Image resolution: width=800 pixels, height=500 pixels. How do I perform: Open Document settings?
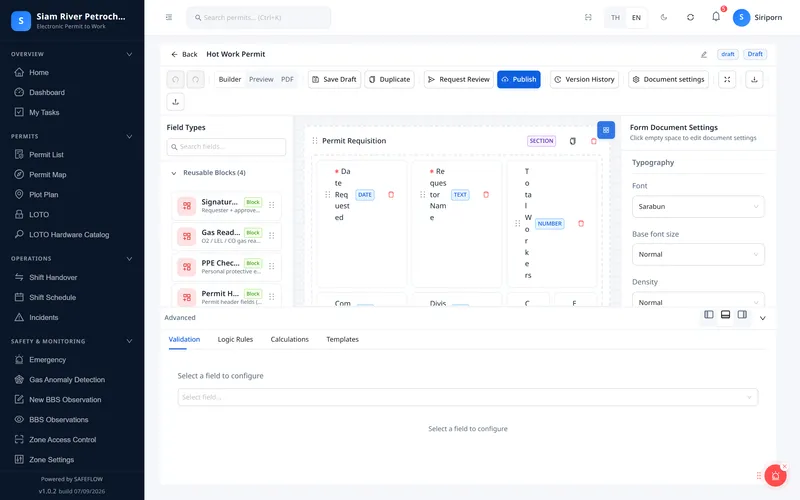668,80
